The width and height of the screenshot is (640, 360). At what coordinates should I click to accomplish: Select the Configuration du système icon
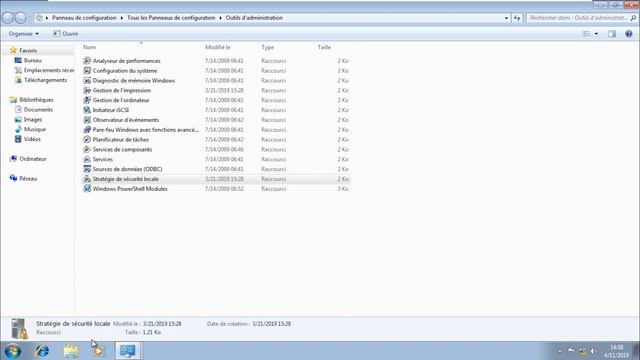point(87,70)
